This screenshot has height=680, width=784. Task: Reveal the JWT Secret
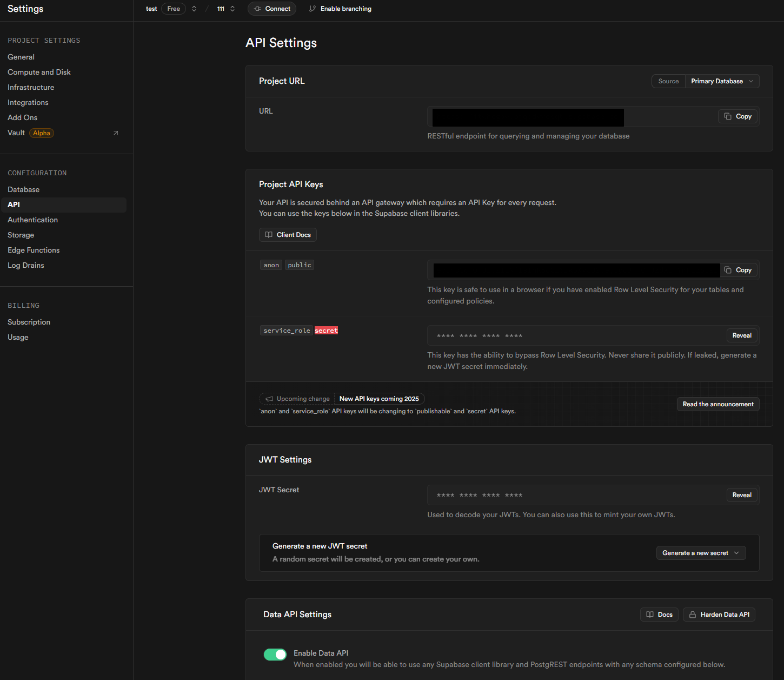(x=742, y=495)
